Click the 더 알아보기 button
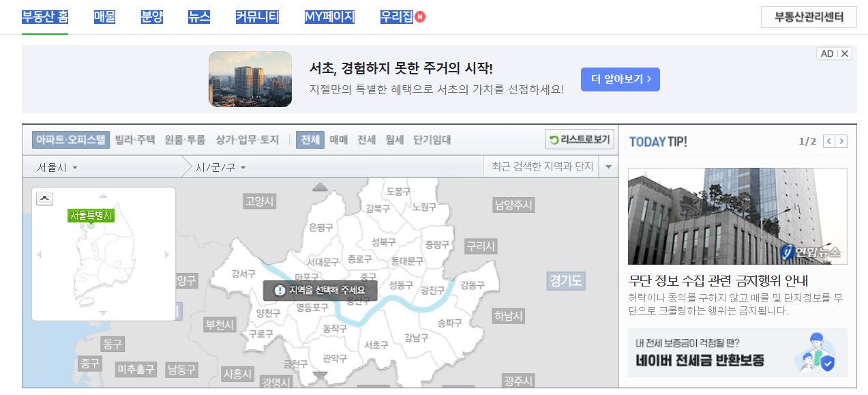868x395 pixels. pyautogui.click(x=619, y=78)
